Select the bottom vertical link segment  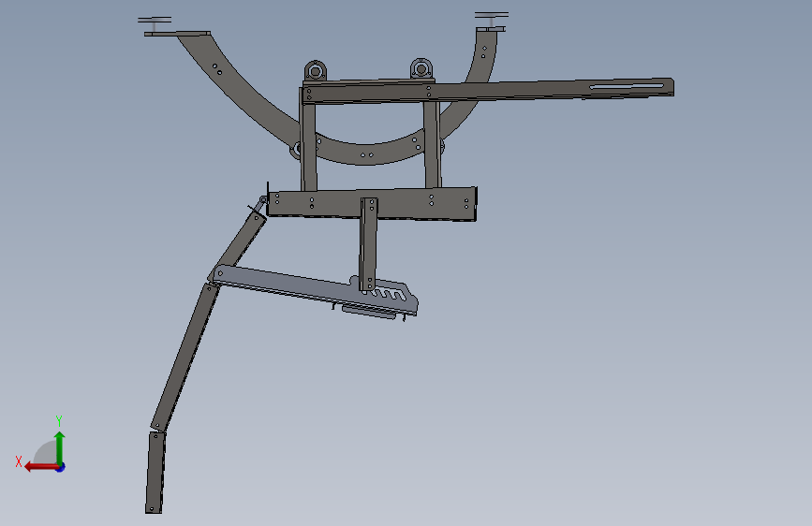click(x=155, y=473)
